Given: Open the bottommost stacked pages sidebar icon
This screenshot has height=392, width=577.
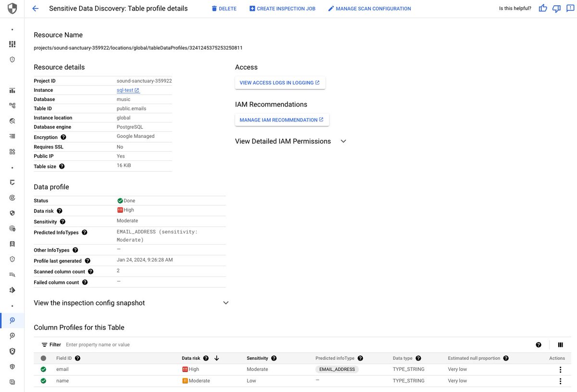Looking at the screenshot, I should [x=13, y=382].
